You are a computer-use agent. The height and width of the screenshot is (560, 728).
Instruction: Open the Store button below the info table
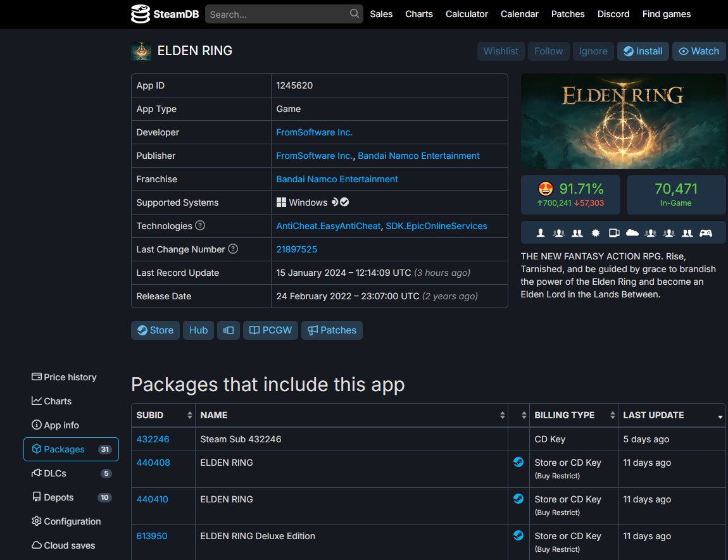(x=155, y=330)
